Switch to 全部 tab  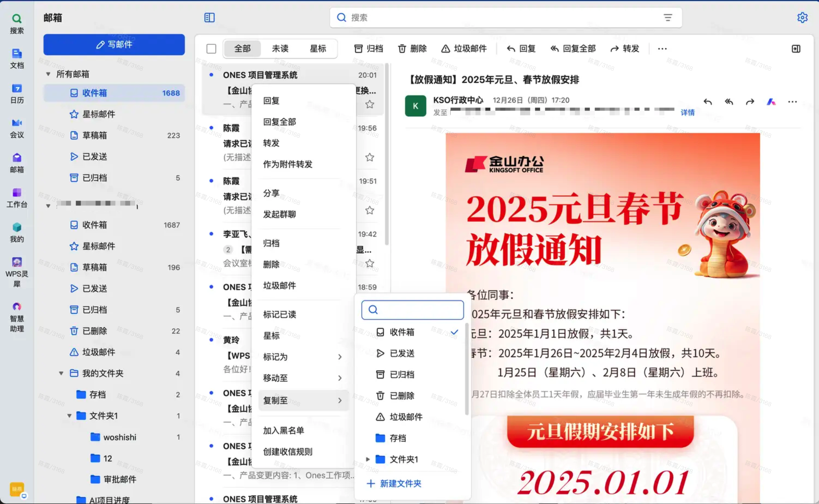(x=242, y=49)
